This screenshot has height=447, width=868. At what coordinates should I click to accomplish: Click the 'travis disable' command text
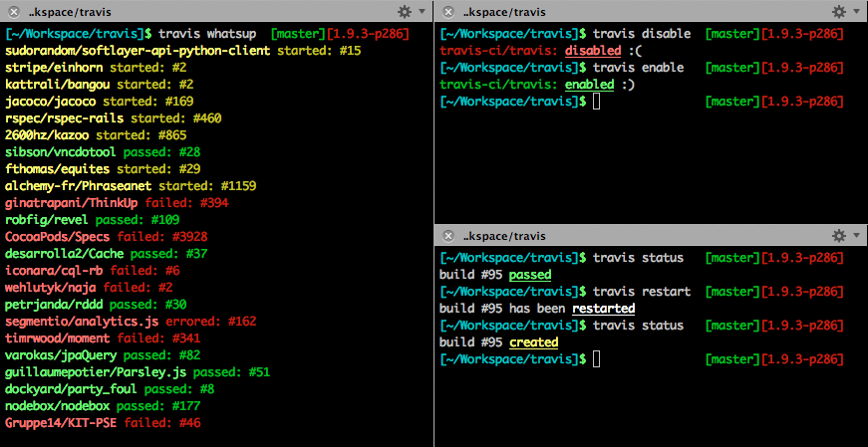point(642,34)
